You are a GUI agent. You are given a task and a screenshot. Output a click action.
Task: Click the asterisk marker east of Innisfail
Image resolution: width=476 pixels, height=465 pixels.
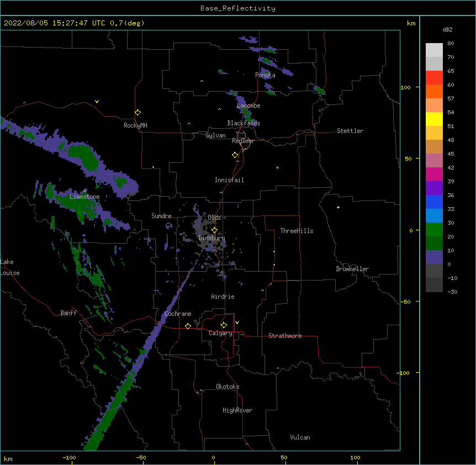(x=277, y=168)
